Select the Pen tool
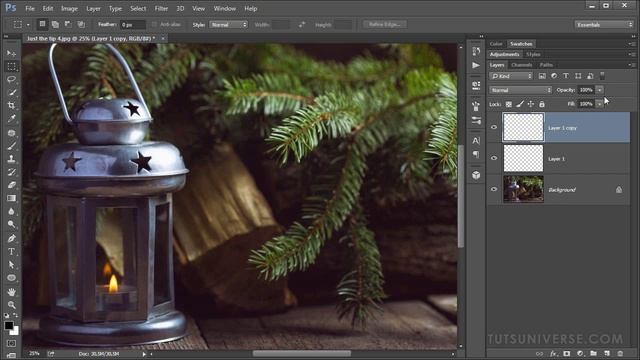The height and width of the screenshot is (360, 640). point(11,238)
